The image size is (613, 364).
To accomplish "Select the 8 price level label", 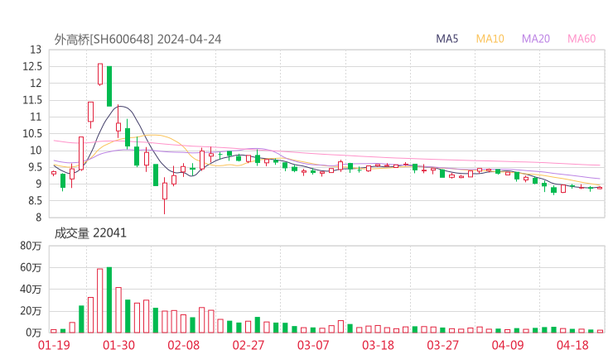I will (x=38, y=218).
